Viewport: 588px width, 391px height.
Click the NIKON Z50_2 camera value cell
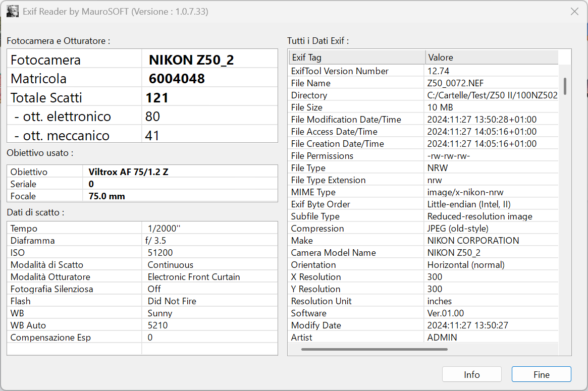(x=209, y=59)
